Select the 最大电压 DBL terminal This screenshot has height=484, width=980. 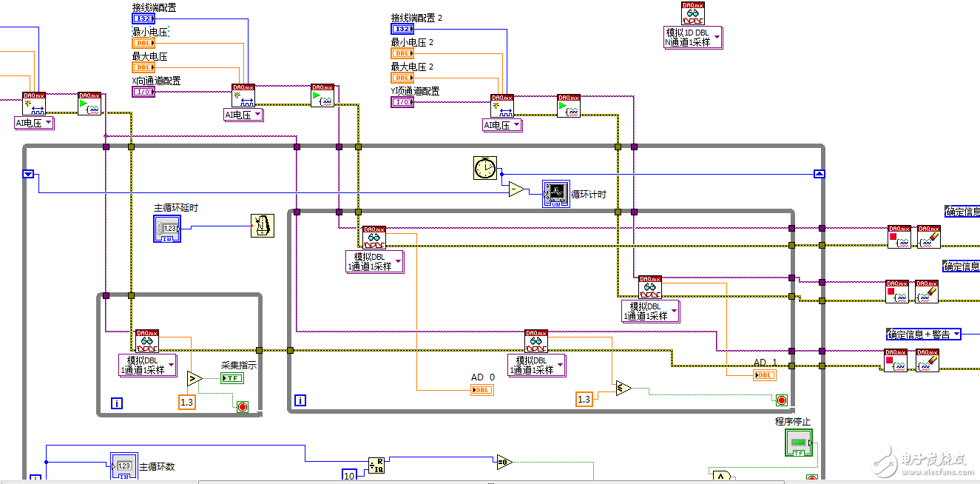[x=143, y=67]
